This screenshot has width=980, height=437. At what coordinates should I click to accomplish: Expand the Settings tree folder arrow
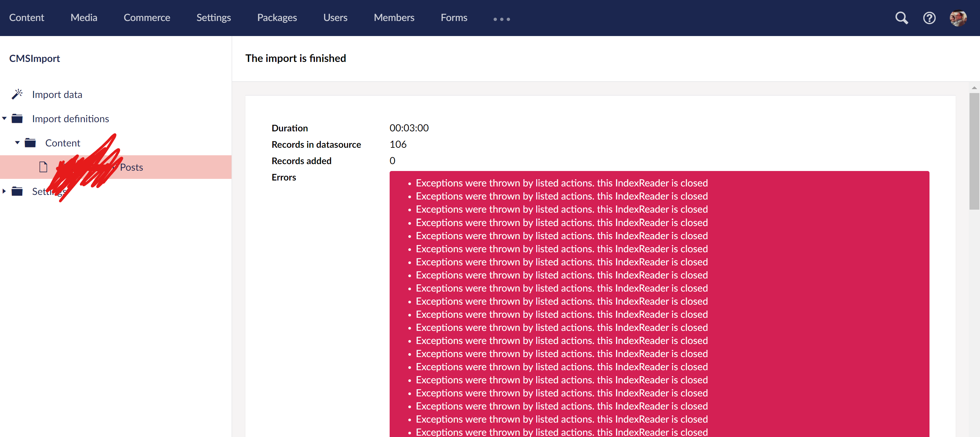point(4,191)
